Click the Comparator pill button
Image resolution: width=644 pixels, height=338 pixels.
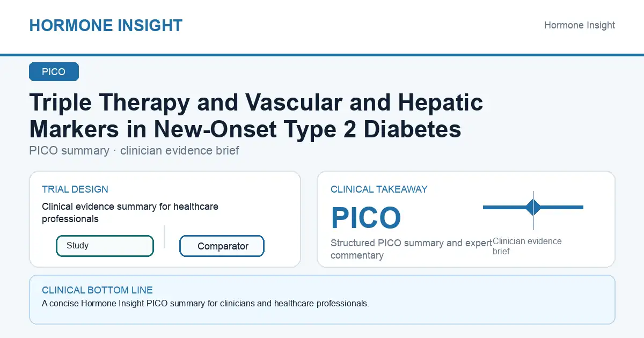coord(222,246)
